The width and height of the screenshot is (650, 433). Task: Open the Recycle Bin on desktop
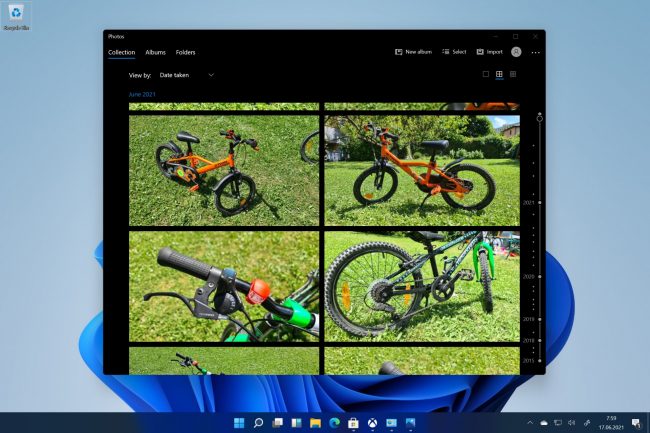click(17, 17)
